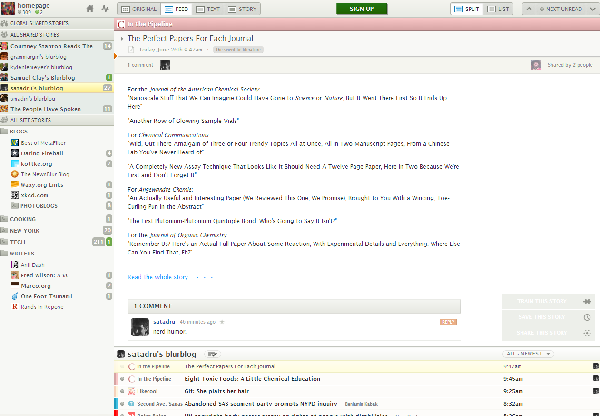
Task: Click homepage user avatar in top-left
Action: point(8,8)
